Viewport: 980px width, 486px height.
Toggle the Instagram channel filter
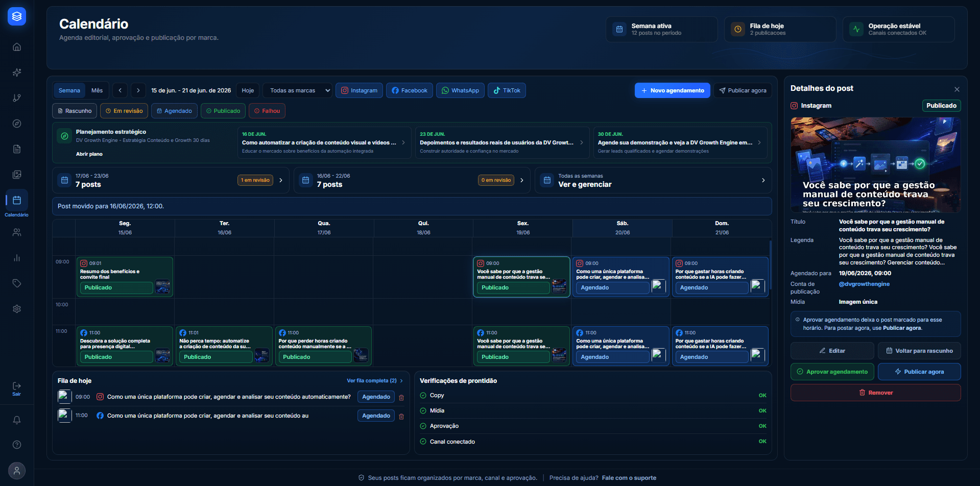tap(359, 90)
